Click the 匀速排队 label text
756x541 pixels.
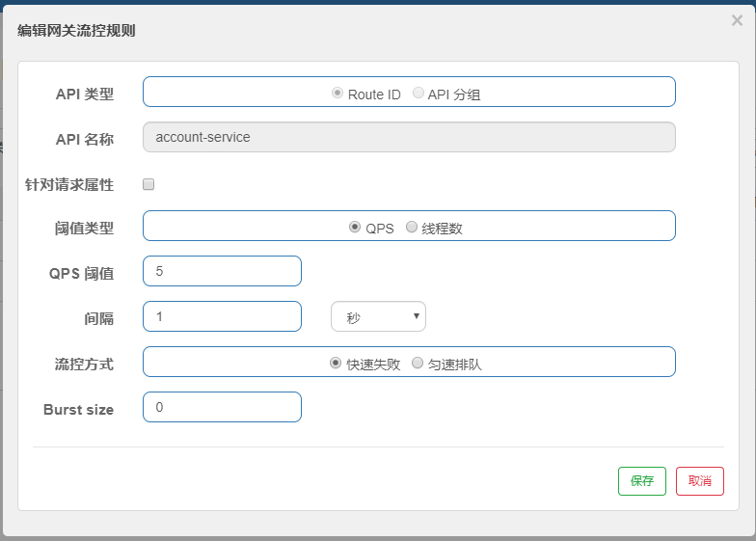click(454, 365)
